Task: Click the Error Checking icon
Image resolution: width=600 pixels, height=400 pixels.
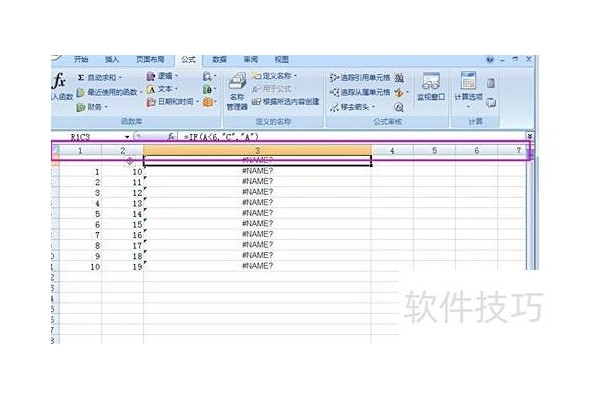Action: [x=401, y=93]
